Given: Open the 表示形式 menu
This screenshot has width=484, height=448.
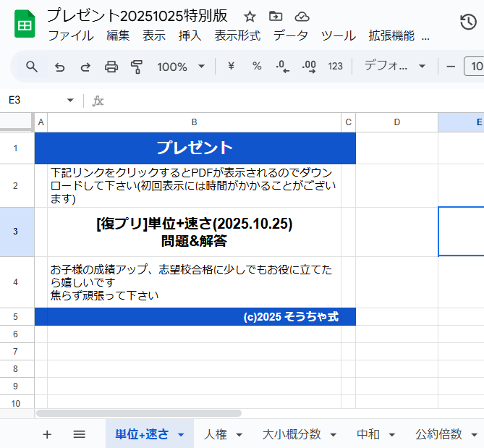Looking at the screenshot, I should (237, 35).
